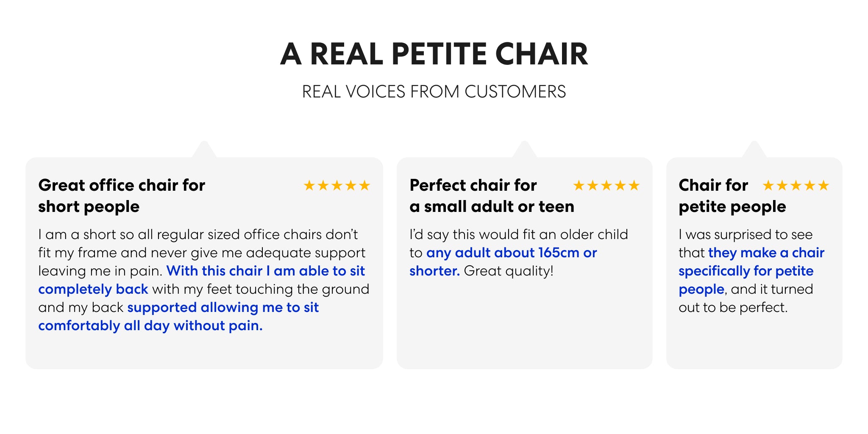The width and height of the screenshot is (868, 434).
Task: Click highlighted phrase "they make a chair"
Action: [766, 253]
